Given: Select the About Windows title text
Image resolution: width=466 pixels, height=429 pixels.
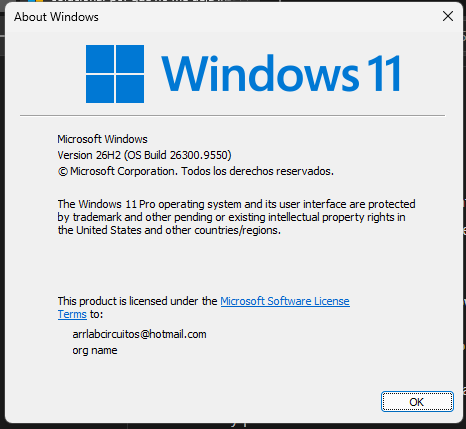Looking at the screenshot, I should click(56, 17).
